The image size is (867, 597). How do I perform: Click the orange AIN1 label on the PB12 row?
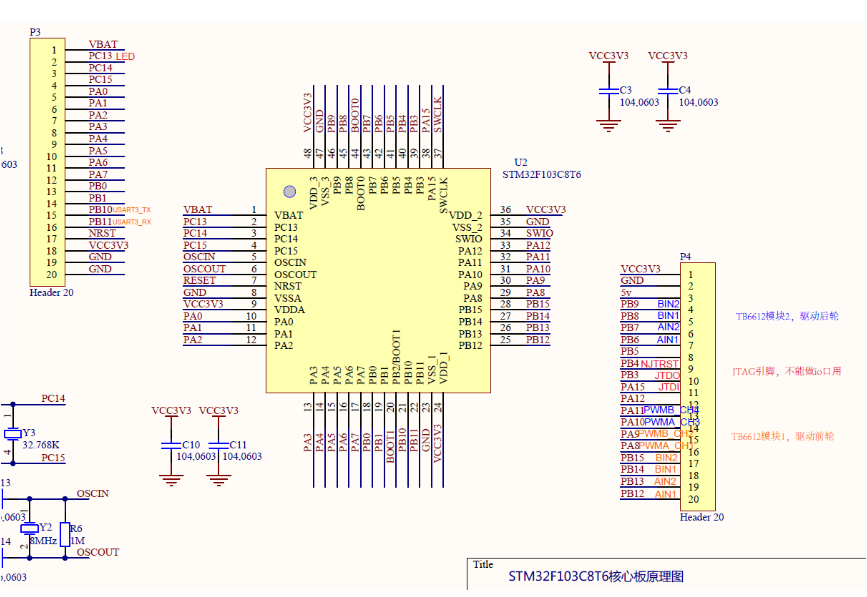tap(666, 494)
